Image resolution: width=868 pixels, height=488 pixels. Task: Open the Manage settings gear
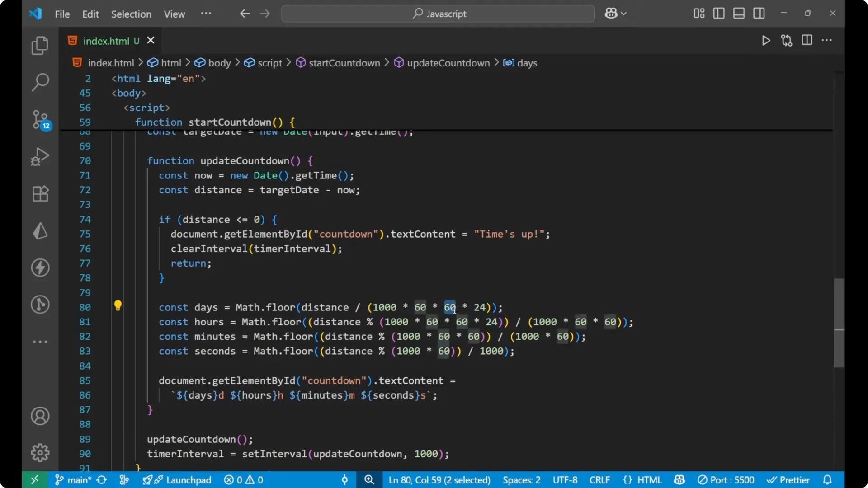[40, 452]
